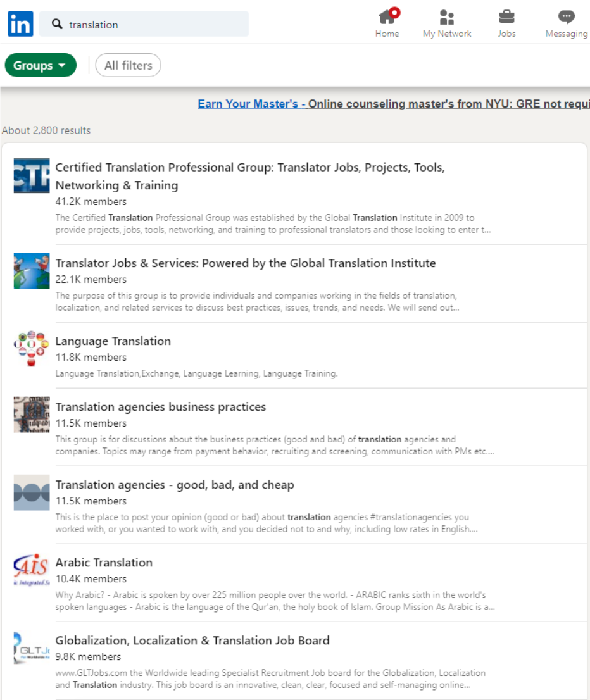The image size is (590, 700).
Task: Open the Language Translation group title
Action: point(113,341)
